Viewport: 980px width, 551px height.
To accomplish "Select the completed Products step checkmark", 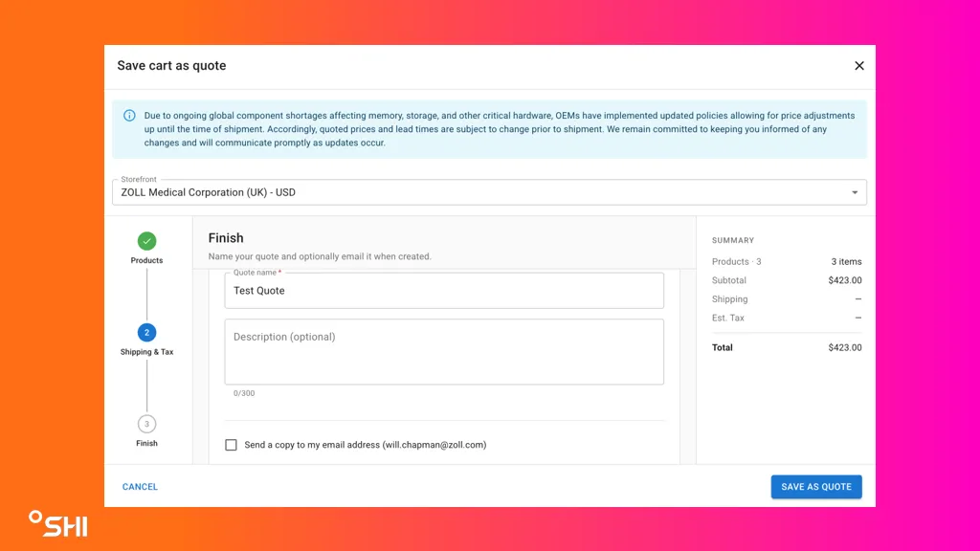I will pos(146,240).
